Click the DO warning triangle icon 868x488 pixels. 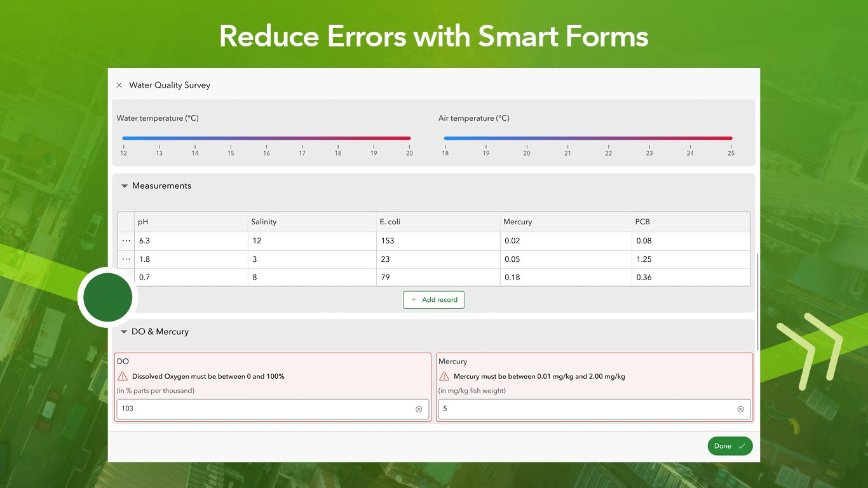point(123,376)
